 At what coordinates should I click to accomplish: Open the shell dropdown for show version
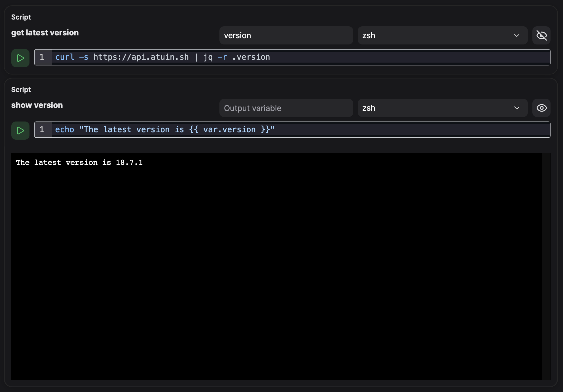pyautogui.click(x=442, y=108)
